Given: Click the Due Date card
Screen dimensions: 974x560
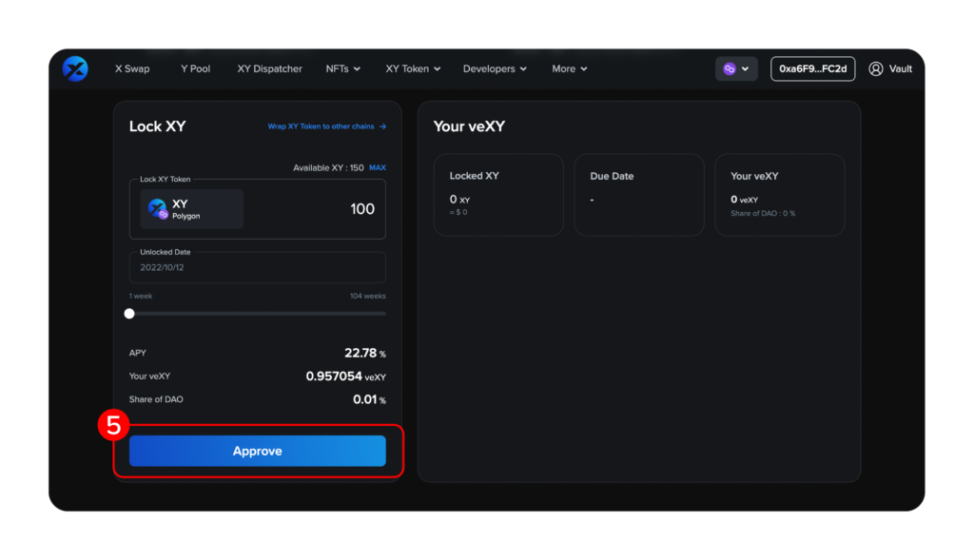Looking at the screenshot, I should (639, 195).
